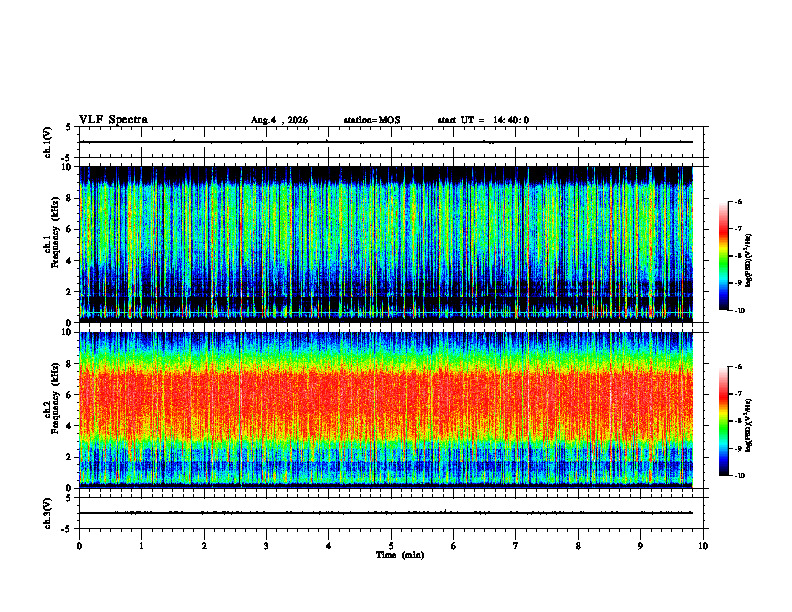Click the red high-intensity band in ch.2 spectrogram
This screenshot has width=792, height=612.
[386, 399]
